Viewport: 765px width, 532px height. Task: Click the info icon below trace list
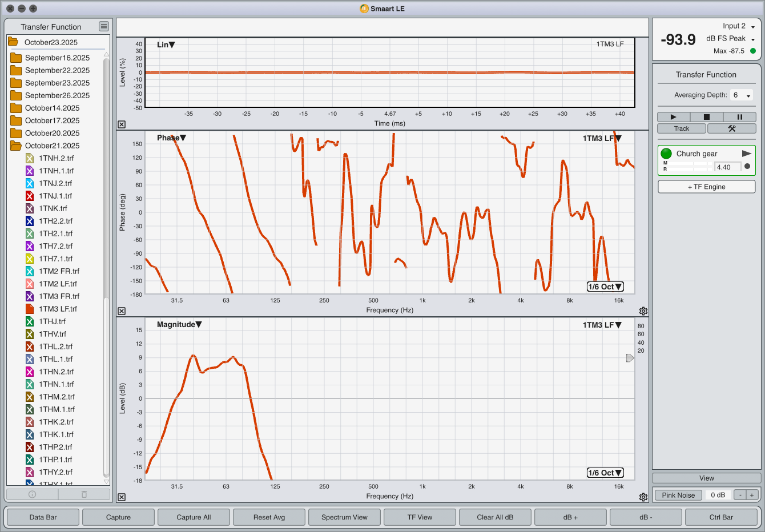click(33, 494)
